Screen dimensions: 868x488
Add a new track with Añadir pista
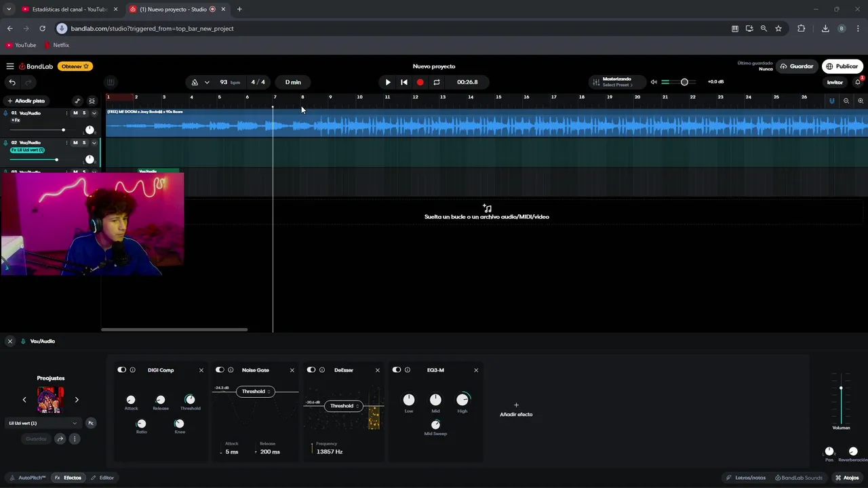(26, 101)
